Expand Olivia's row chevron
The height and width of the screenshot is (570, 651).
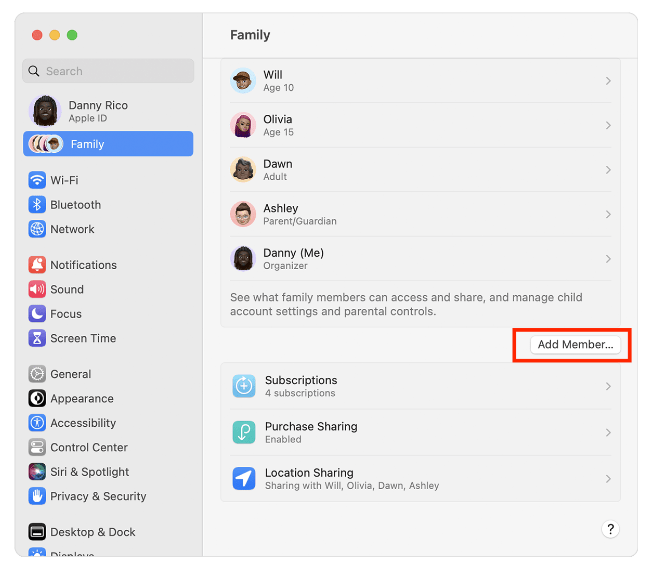(608, 125)
